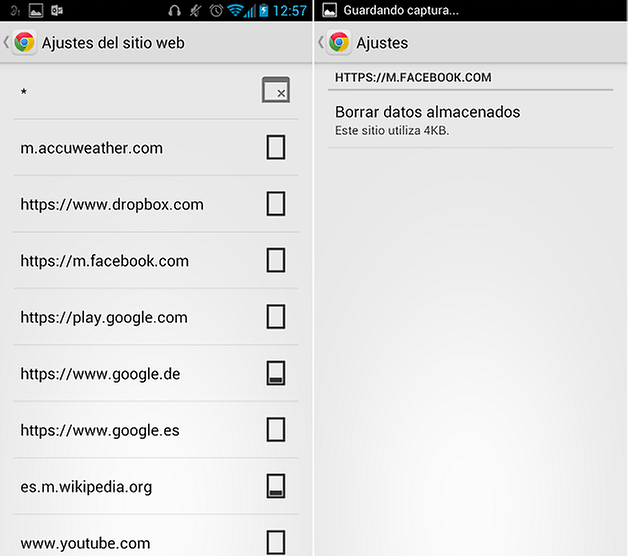Image resolution: width=628 pixels, height=556 pixels.
Task: Open m.accuweather.com site settings
Action: click(156, 147)
